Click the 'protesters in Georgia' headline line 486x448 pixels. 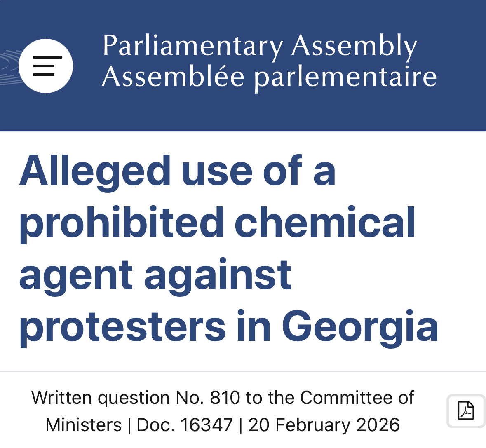[x=229, y=326]
